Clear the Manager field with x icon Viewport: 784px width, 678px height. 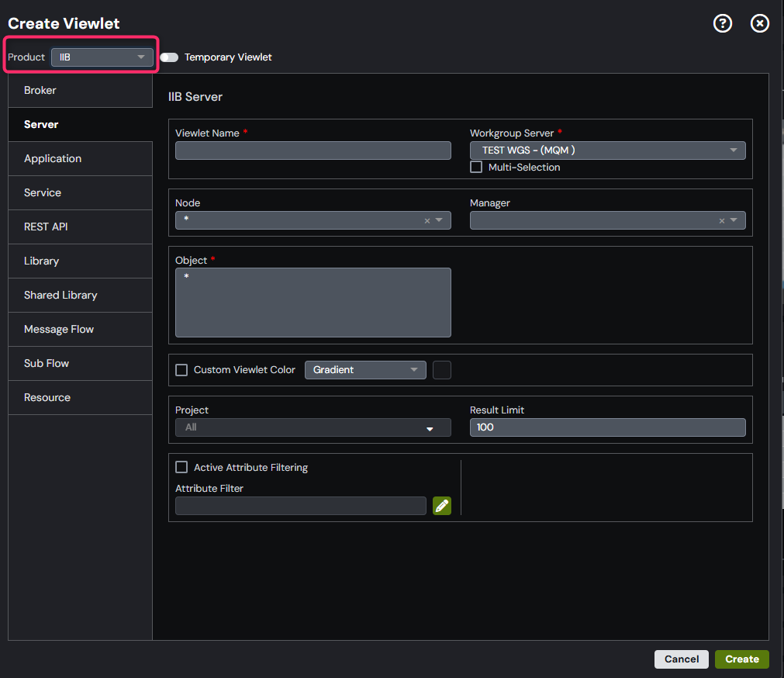(721, 220)
